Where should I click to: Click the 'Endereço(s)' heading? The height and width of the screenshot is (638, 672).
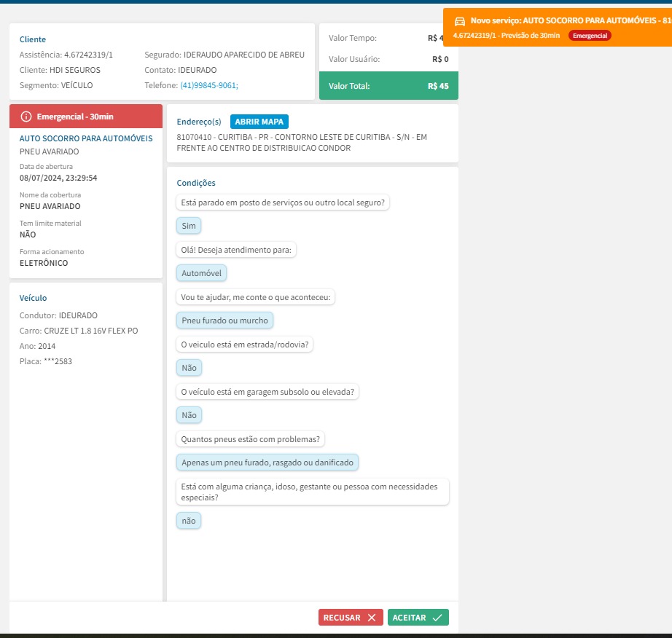coord(199,122)
